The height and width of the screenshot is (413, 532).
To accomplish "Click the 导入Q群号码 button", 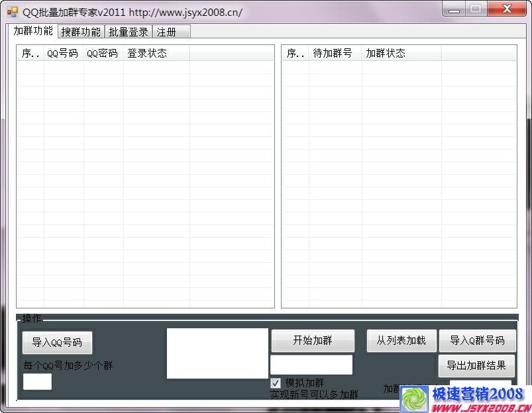I will point(476,340).
